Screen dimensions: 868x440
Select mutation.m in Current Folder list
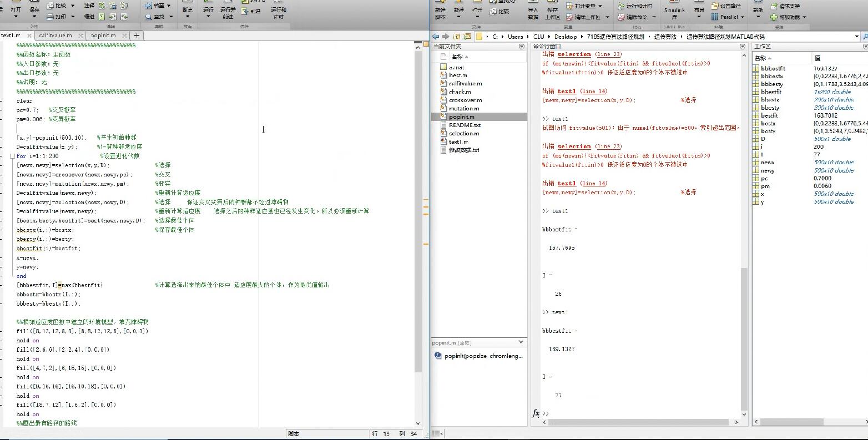(x=464, y=108)
